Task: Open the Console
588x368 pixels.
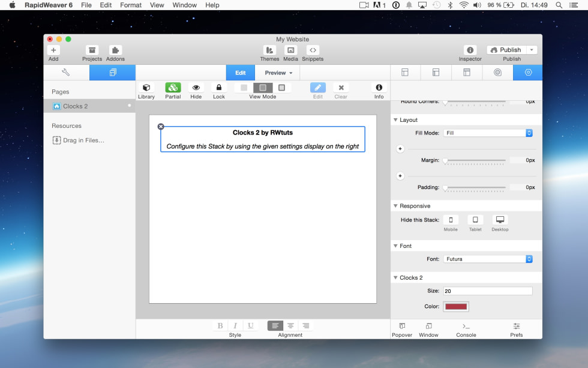Action: point(466,330)
